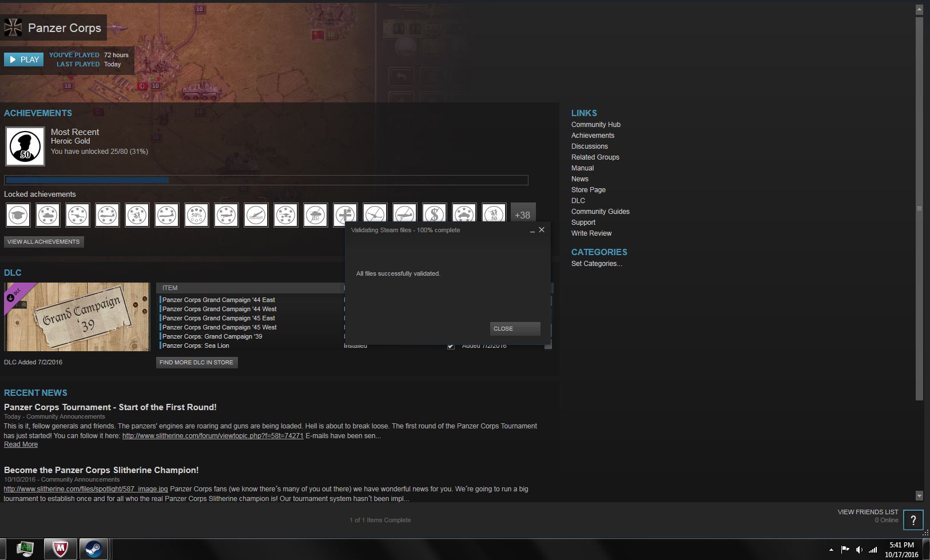Click the achievements progress bar

(266, 180)
